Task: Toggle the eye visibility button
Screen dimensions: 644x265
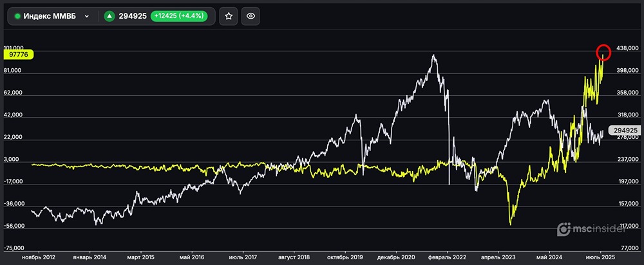Action: click(251, 16)
